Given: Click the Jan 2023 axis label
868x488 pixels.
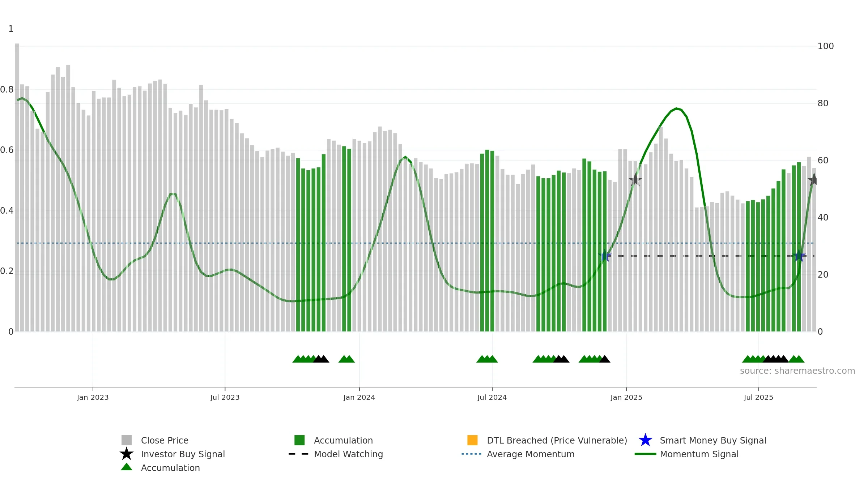Looking at the screenshot, I should 93,398.
